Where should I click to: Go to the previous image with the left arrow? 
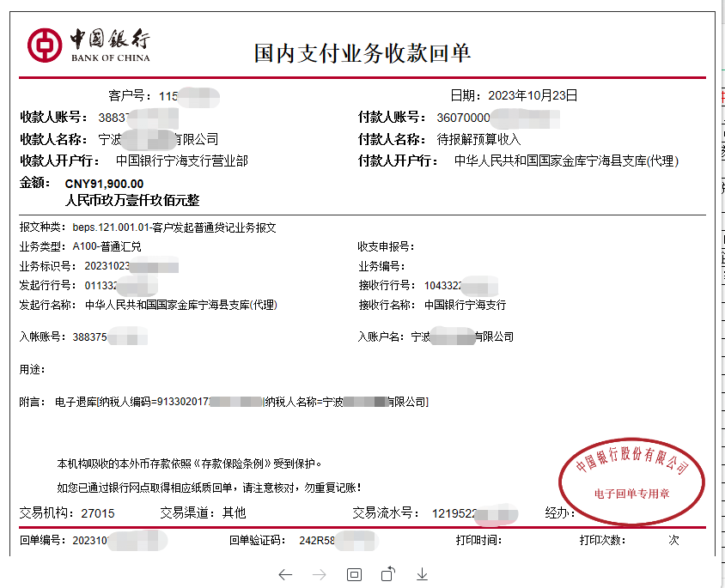285,575
